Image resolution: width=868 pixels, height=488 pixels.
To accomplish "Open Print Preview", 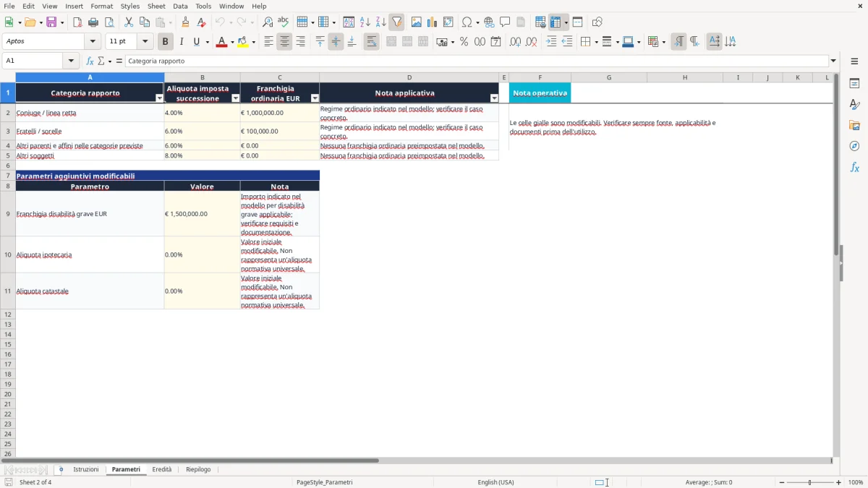I will point(109,22).
